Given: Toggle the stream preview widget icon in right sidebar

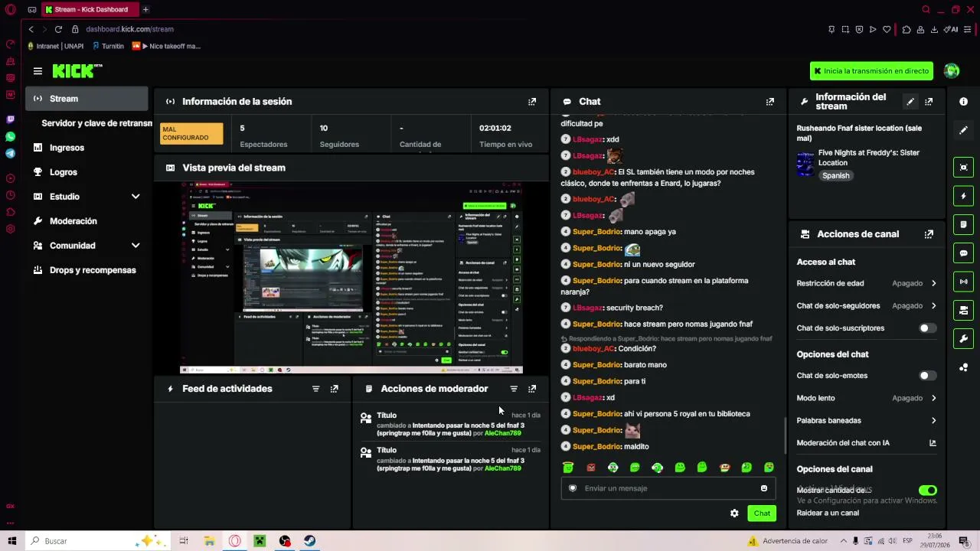Looking at the screenshot, I should pyautogui.click(x=963, y=168).
